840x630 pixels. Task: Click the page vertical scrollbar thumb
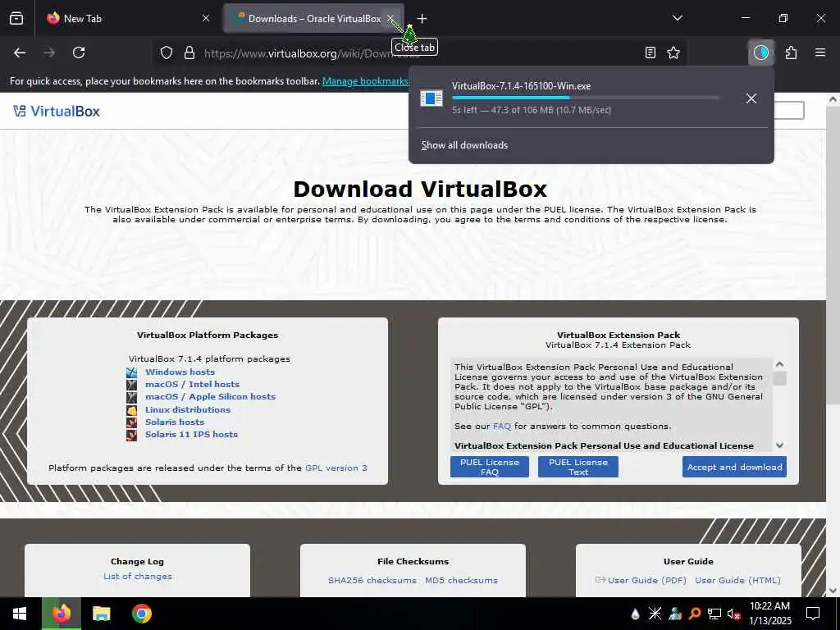point(833,254)
